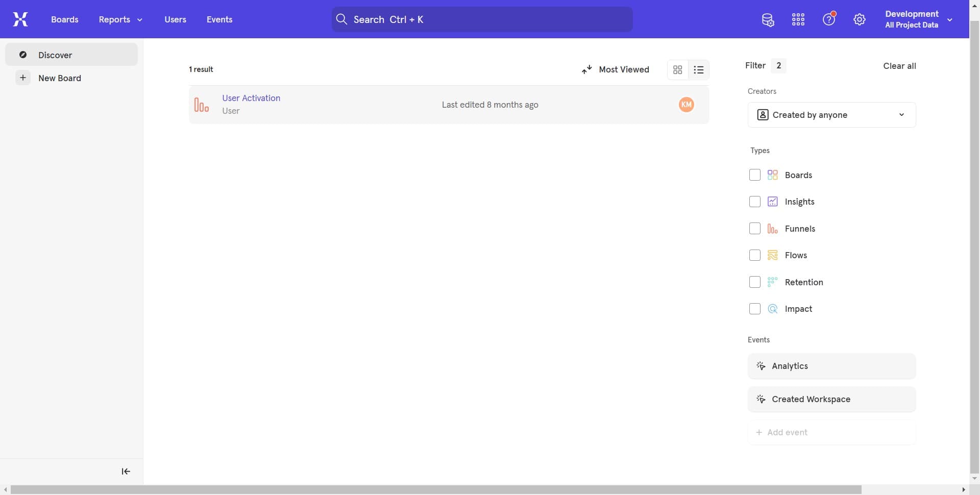
Task: Switch results to list view
Action: [x=699, y=69]
